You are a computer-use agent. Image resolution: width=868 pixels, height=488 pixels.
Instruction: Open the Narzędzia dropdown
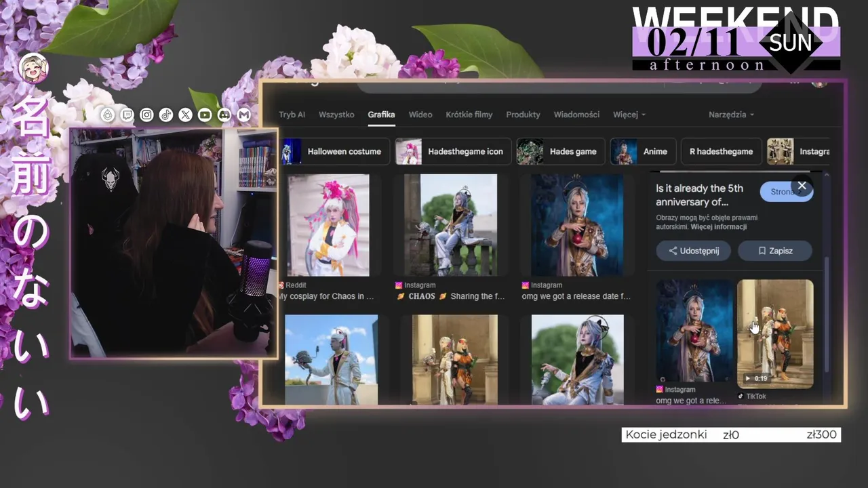(731, 115)
